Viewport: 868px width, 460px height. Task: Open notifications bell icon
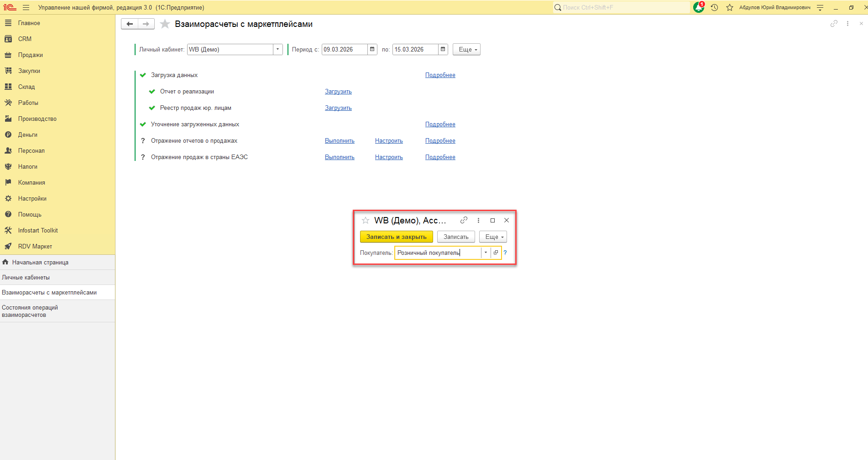pos(698,7)
